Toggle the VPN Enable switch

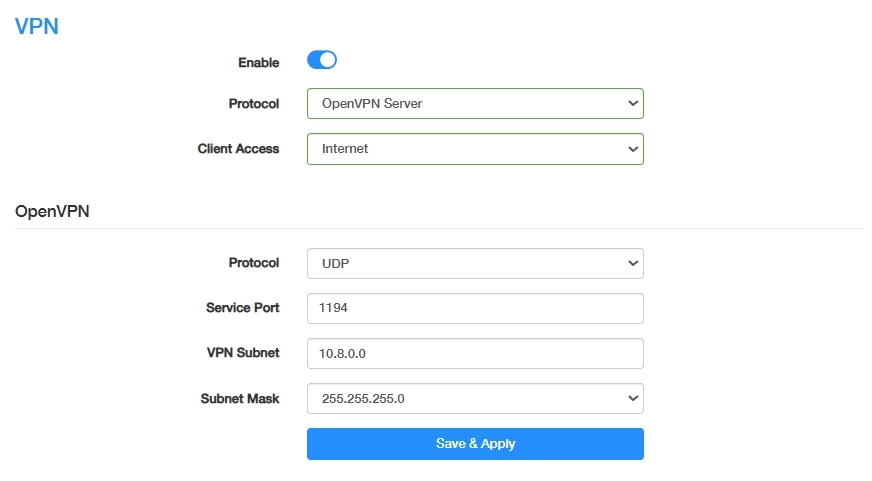tap(321, 60)
